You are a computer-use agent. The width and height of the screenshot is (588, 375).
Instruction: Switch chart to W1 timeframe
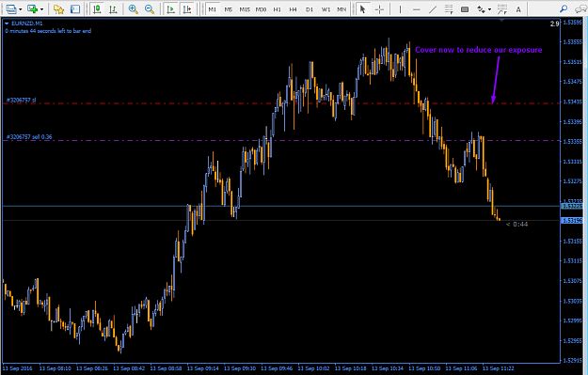coord(326,9)
